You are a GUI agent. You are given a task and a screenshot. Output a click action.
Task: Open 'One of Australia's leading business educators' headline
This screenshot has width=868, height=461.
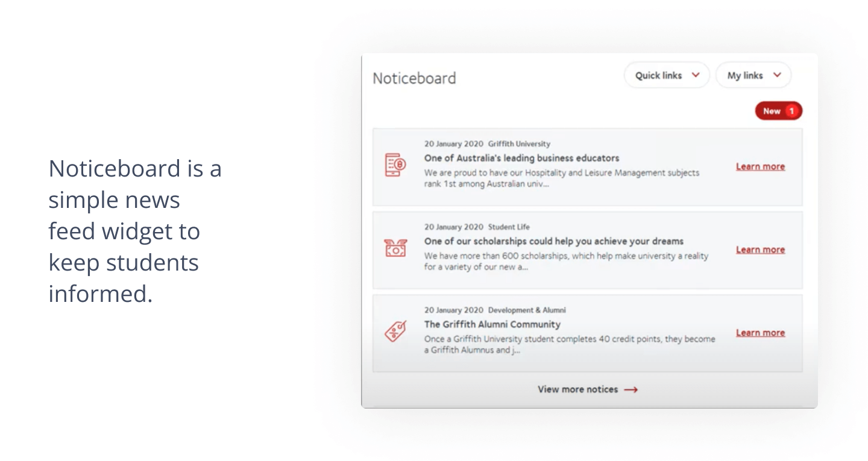521,158
